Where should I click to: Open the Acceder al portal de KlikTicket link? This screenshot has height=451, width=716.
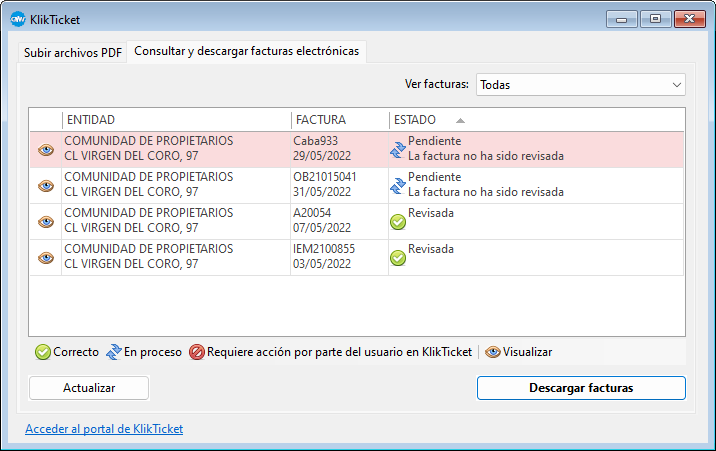coord(104,429)
